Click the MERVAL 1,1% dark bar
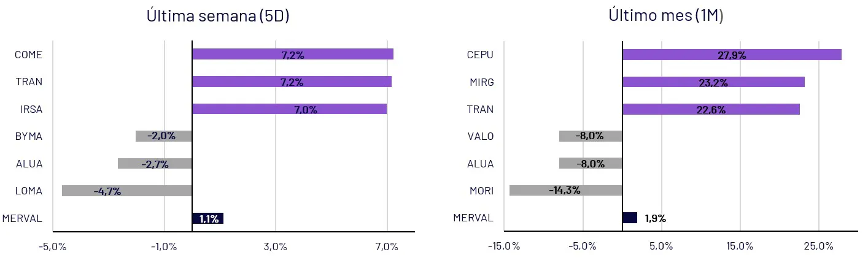 click(207, 218)
